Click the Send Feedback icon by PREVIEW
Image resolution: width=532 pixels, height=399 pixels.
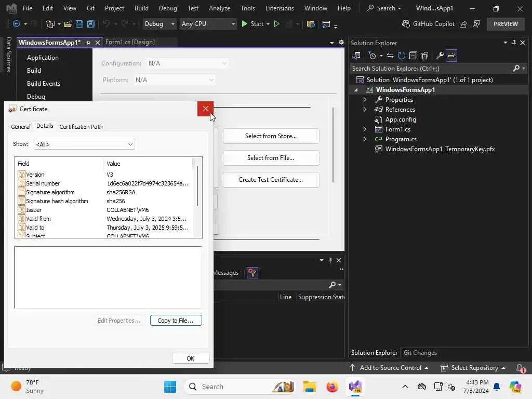point(476,24)
